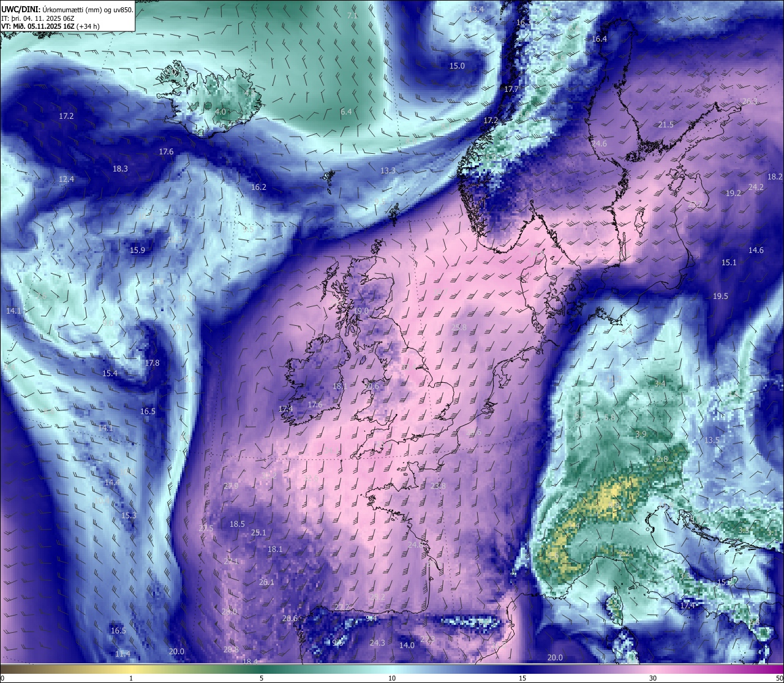The width and height of the screenshot is (784, 683).
Task: Click the 15.4 value in the Atlantic
Action: (110, 373)
